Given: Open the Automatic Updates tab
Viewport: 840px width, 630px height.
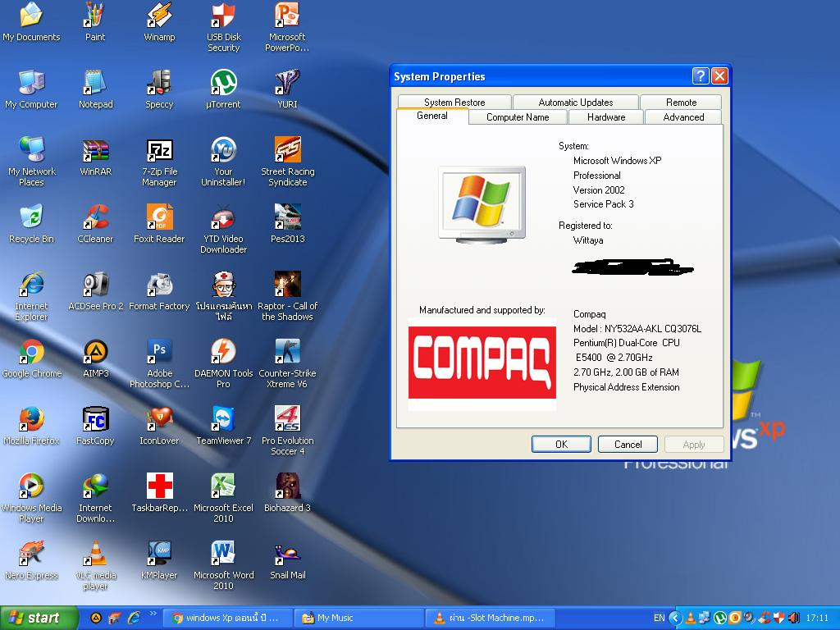Looking at the screenshot, I should (575, 103).
